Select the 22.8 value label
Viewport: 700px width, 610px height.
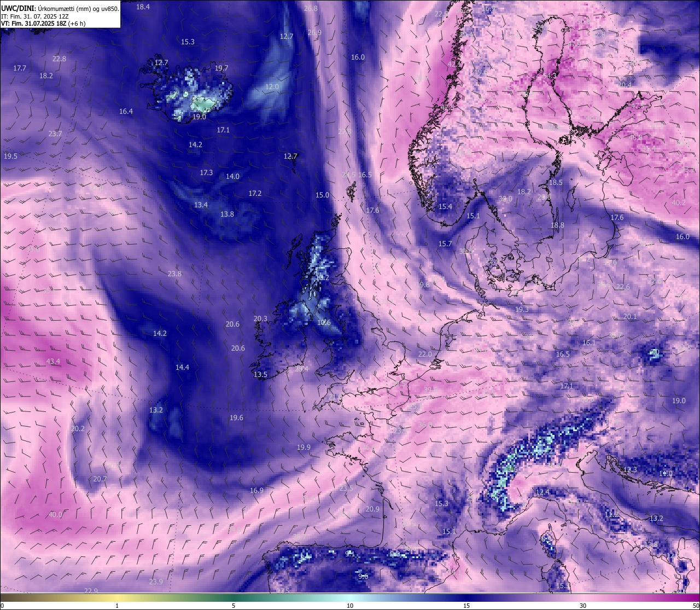(59, 59)
